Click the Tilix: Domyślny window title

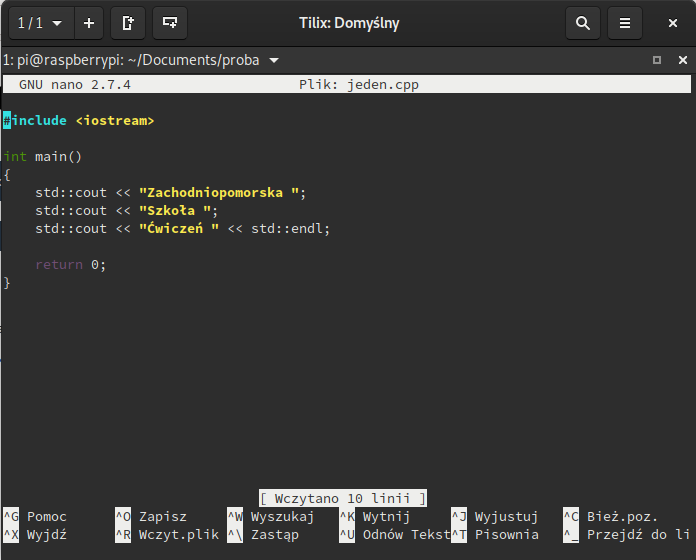[x=349, y=23]
